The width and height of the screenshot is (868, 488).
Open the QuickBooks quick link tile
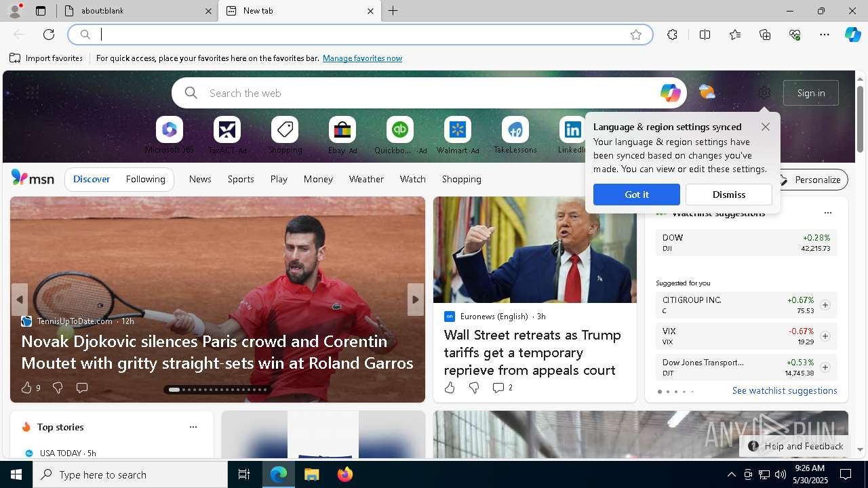400,135
